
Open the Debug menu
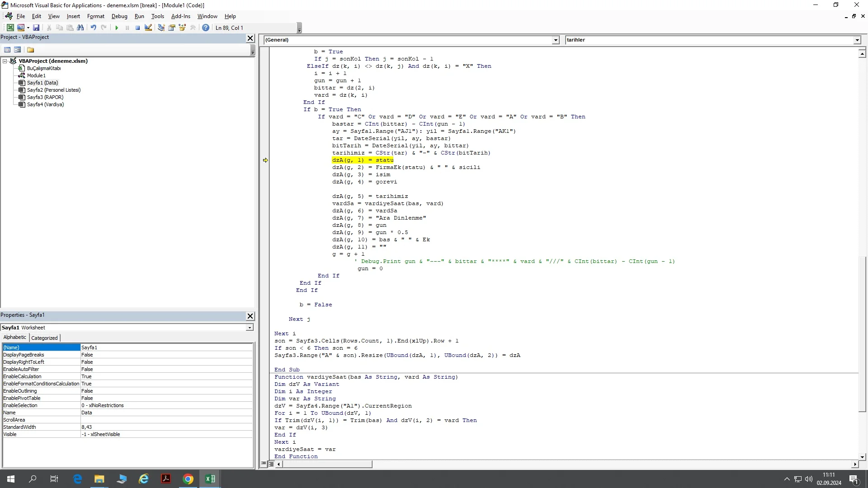(119, 16)
